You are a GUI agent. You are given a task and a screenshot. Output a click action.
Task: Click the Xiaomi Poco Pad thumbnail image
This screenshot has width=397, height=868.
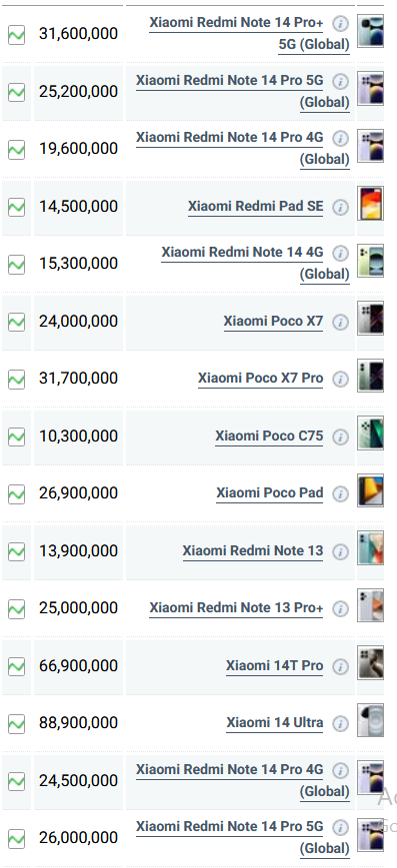370,489
